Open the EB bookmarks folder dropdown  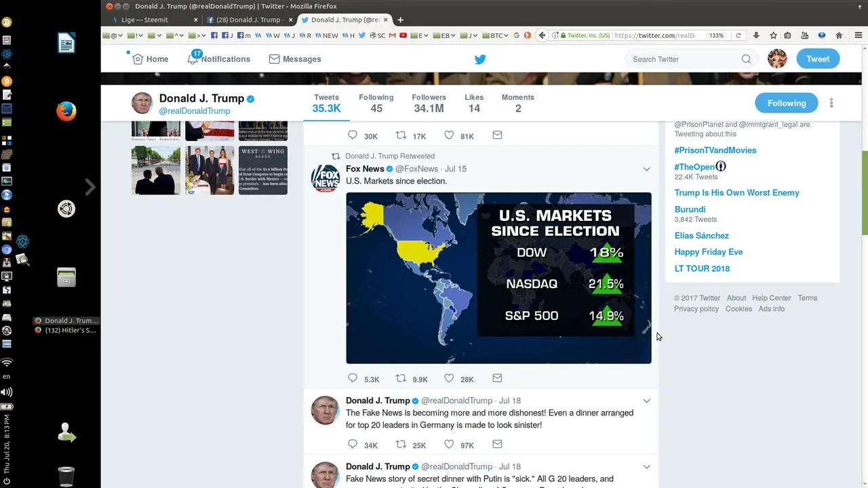pos(445,35)
